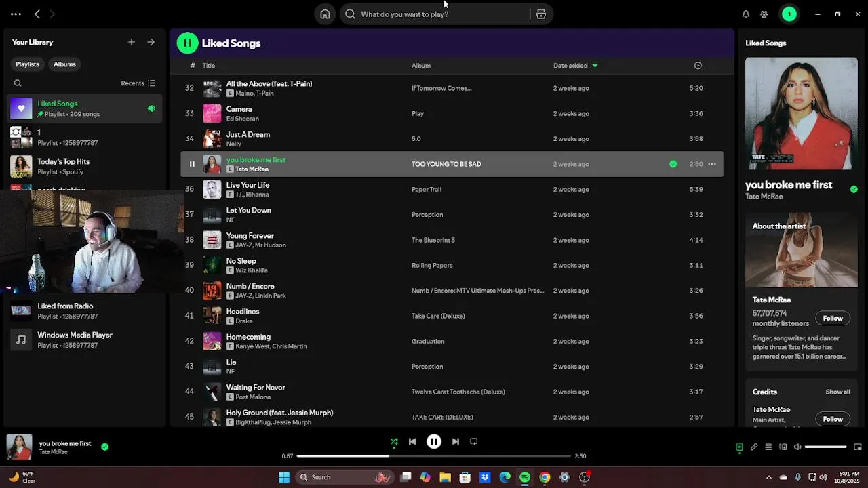Go back with the left arrow

click(x=37, y=14)
